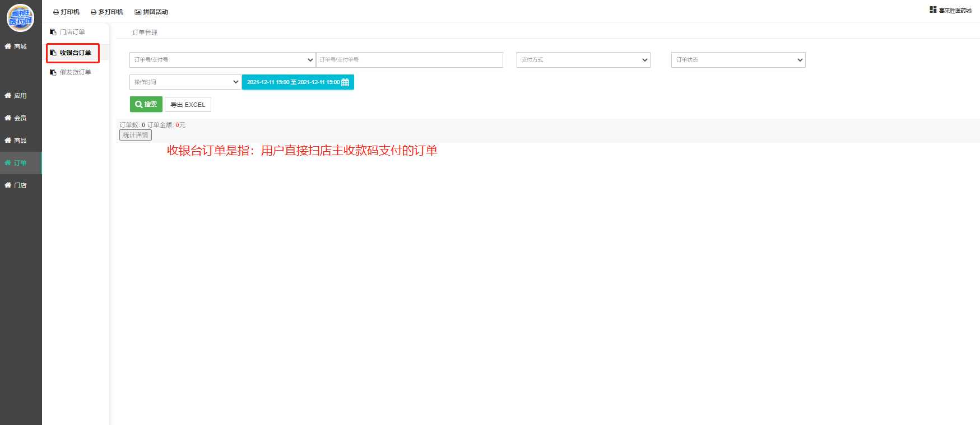Open 催发货订单 in the submenu
The height and width of the screenshot is (425, 980).
point(75,72)
